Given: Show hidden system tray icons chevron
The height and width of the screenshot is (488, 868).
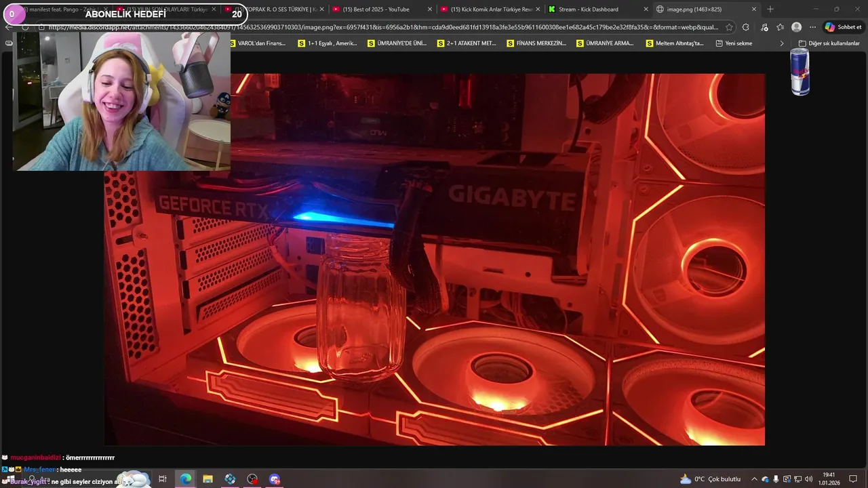Looking at the screenshot, I should [754, 479].
